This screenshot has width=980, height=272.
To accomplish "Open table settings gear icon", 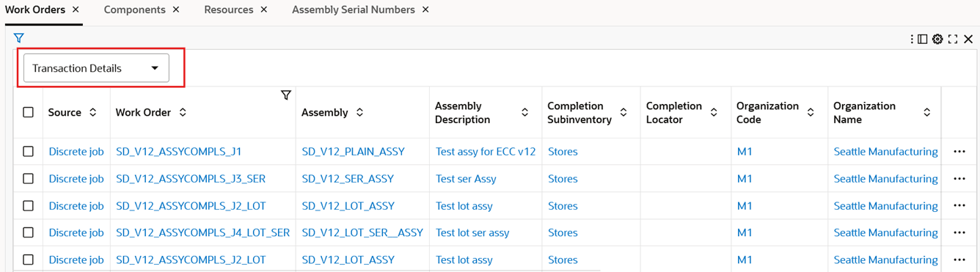I will click(937, 39).
